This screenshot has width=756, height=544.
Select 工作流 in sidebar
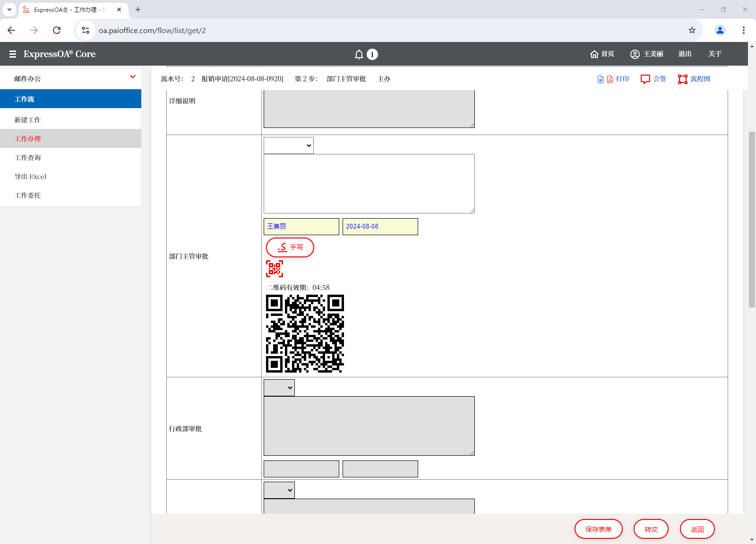tap(71, 99)
